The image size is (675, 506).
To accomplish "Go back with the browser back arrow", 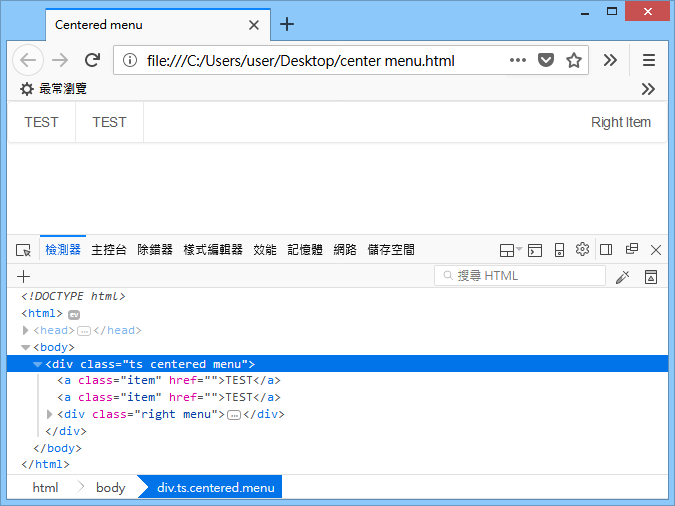I will coord(28,60).
